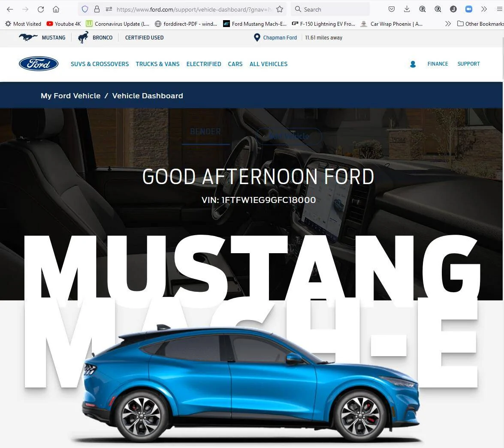This screenshot has height=448, width=504.
Task: Open the Cars menu
Action: 235,64
